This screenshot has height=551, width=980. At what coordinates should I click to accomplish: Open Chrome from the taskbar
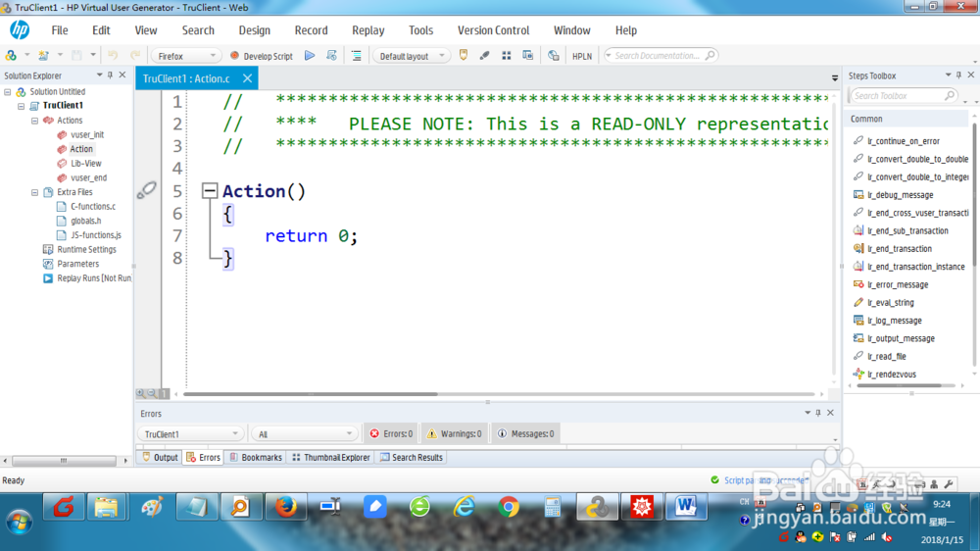(509, 507)
